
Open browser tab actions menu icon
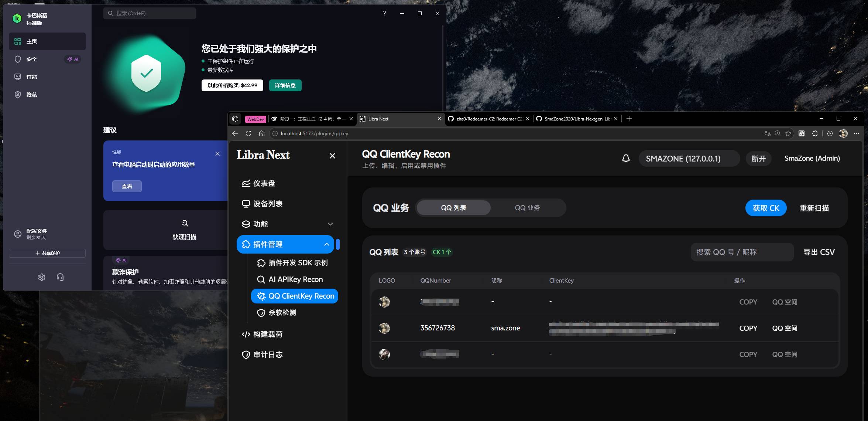[235, 119]
